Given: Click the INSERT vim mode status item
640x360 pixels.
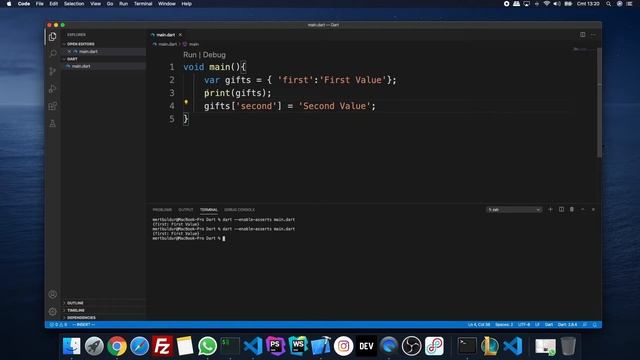Looking at the screenshot, I should coord(84,324).
